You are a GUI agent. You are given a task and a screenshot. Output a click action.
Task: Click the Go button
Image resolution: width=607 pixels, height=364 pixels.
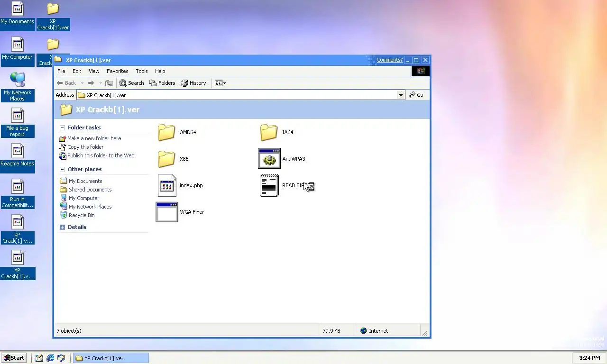416,95
